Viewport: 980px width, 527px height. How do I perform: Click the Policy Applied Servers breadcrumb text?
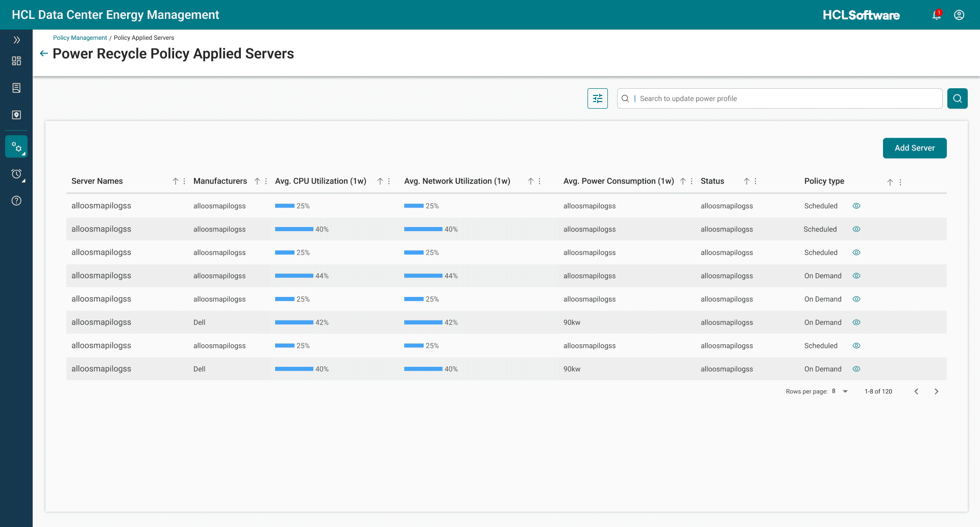[144, 38]
